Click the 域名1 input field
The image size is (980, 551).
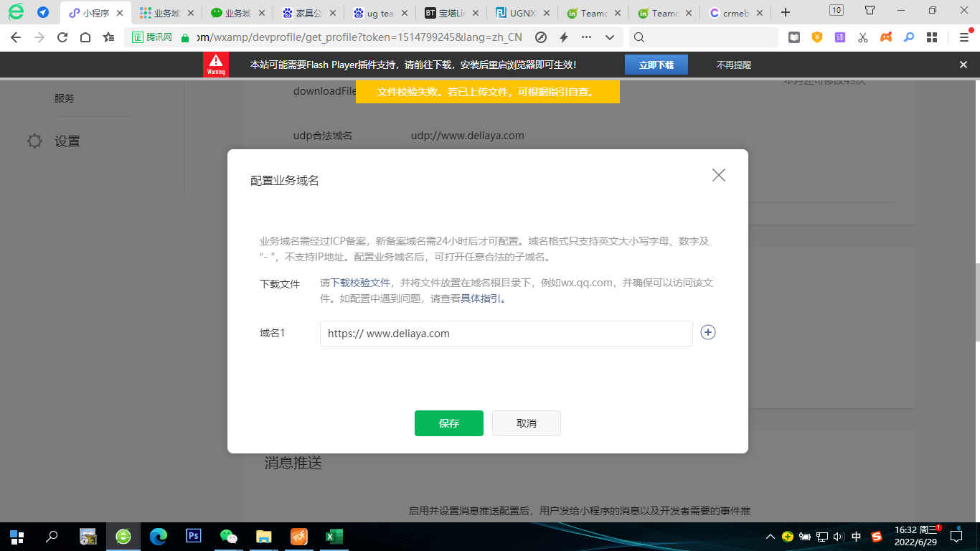point(506,334)
